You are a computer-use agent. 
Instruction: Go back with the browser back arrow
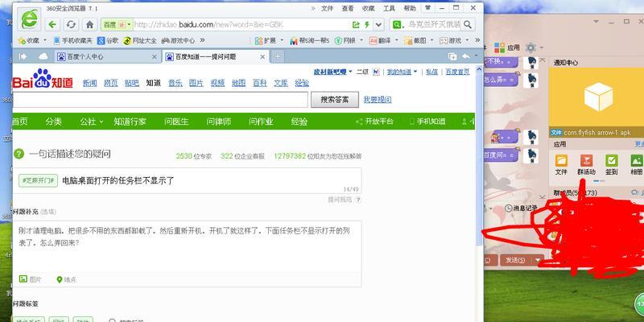tap(52, 25)
